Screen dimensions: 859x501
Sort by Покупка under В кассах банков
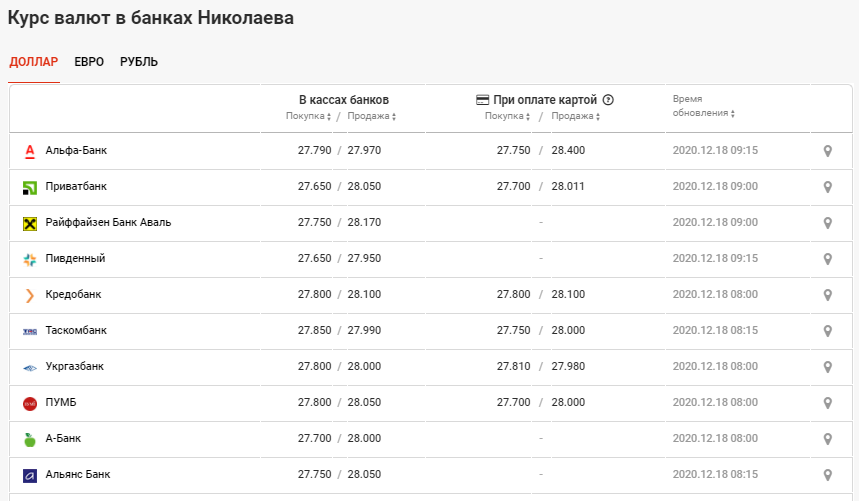tap(309, 116)
